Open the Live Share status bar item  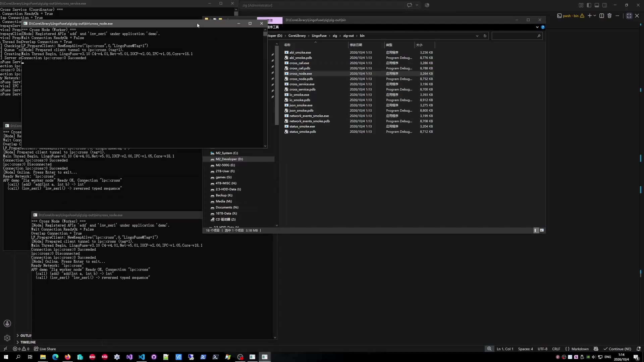tap(45, 349)
